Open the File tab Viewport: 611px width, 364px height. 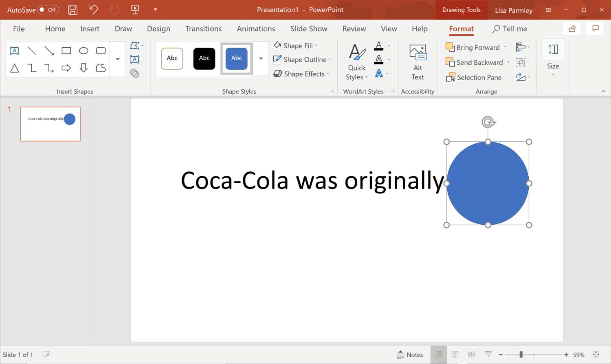tap(19, 29)
